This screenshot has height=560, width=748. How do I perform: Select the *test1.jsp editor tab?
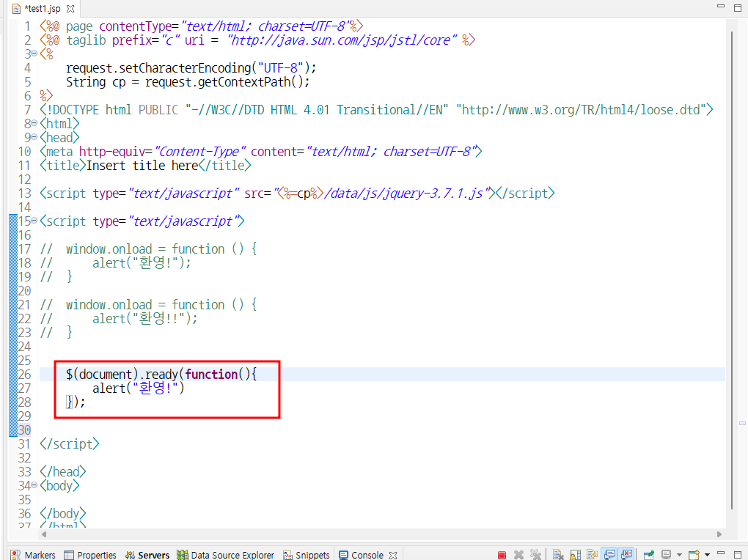37,9
